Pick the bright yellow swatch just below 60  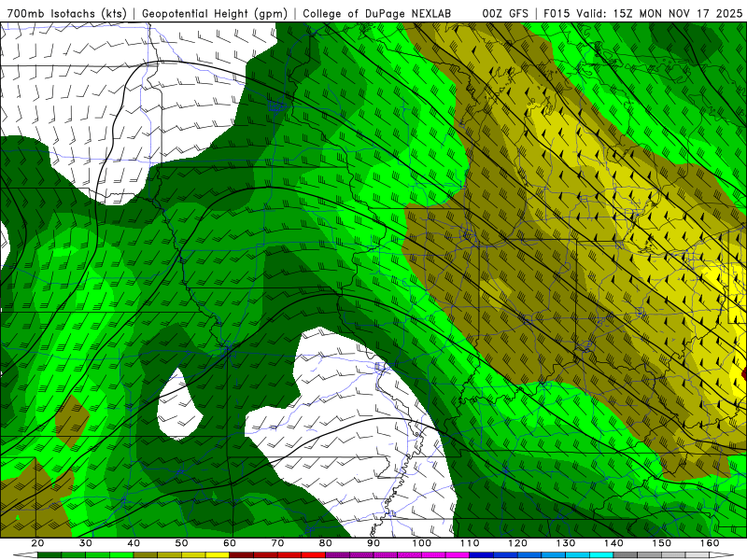pyautogui.click(x=218, y=555)
